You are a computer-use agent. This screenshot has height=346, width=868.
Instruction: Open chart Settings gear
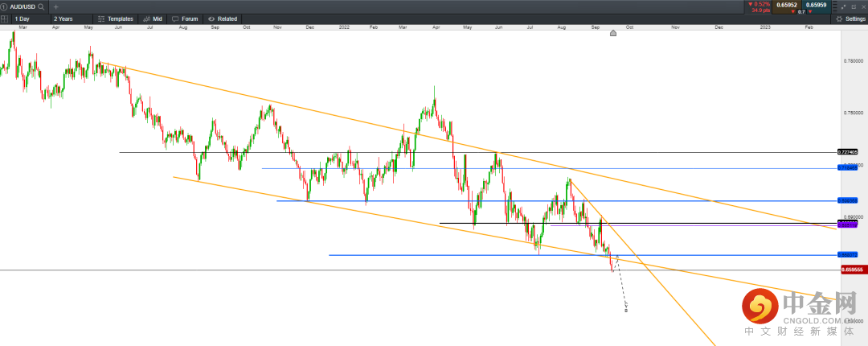pos(850,18)
